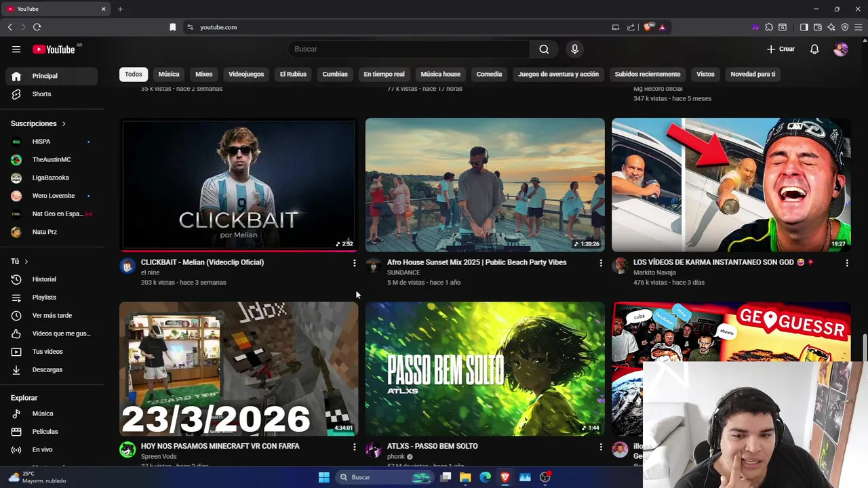Screen dimensions: 868x488
Task: Open the Afro House beach party thumbnail
Action: [485, 185]
